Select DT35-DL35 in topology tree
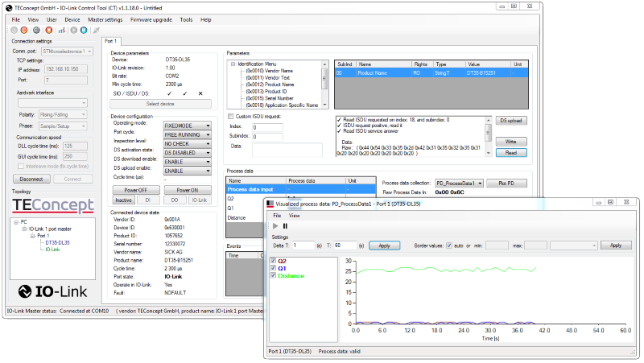644x363 pixels. (x=57, y=242)
